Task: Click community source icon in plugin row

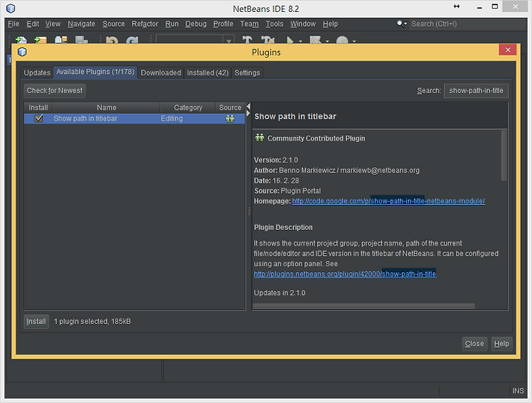Action: point(230,118)
